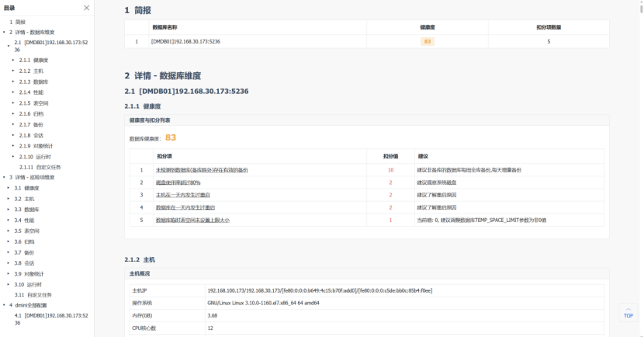The width and height of the screenshot is (644, 337).
Task: Expand the arrow beside 2.1.3 数据库
Action: click(x=13, y=82)
